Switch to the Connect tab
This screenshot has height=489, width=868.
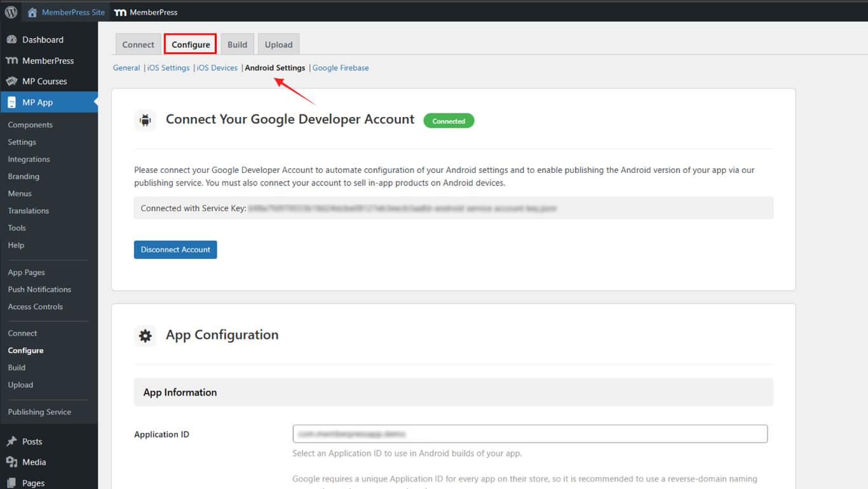point(138,45)
